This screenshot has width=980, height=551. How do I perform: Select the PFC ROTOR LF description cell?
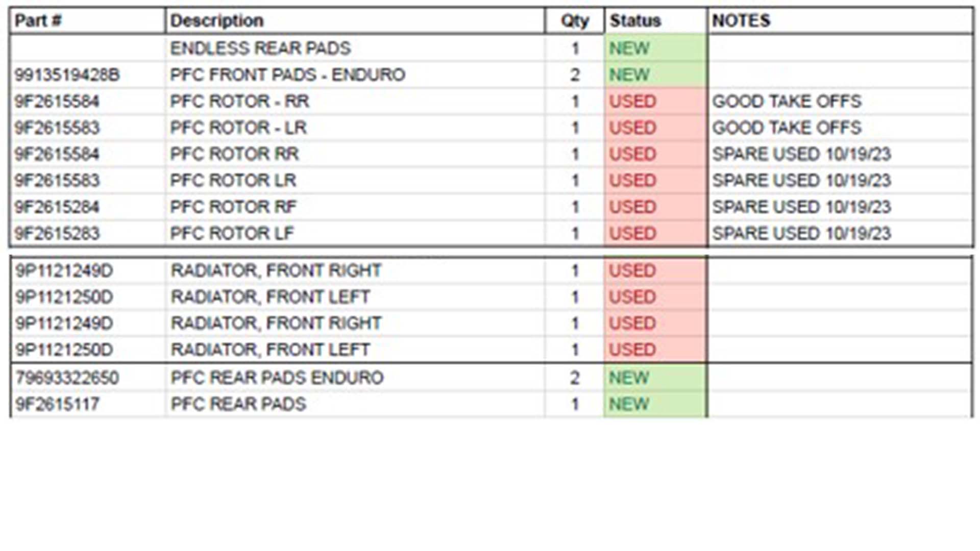(x=355, y=233)
